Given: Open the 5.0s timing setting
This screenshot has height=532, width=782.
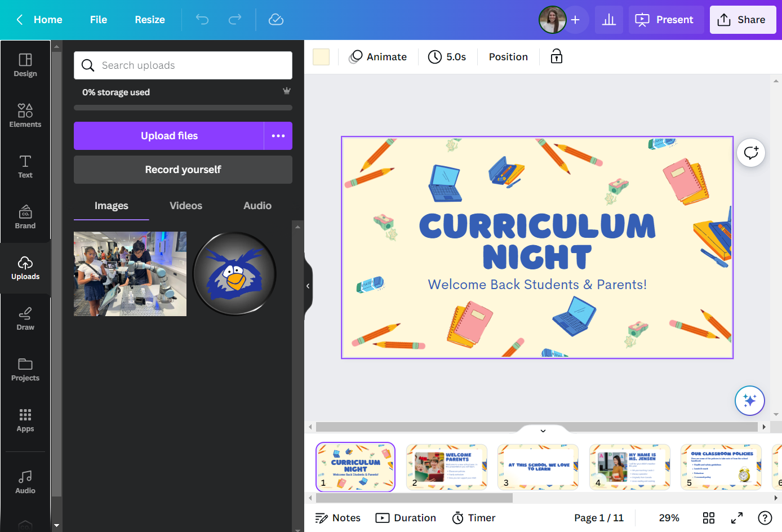Looking at the screenshot, I should click(x=447, y=57).
